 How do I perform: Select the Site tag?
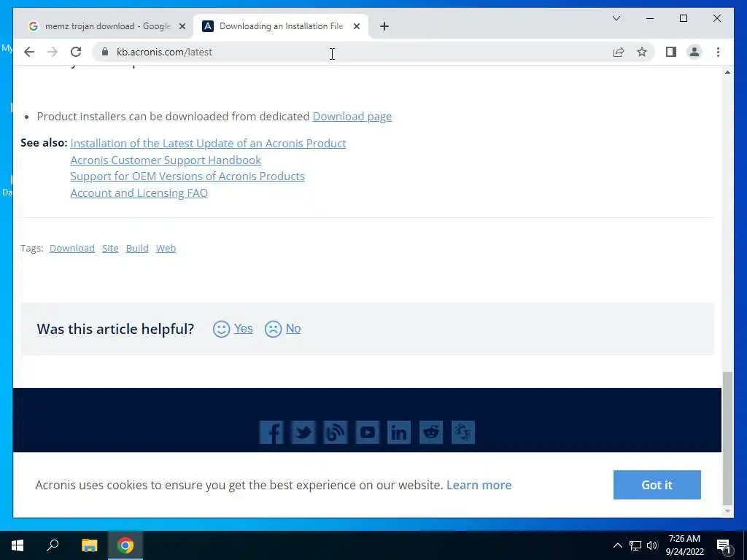(x=110, y=248)
